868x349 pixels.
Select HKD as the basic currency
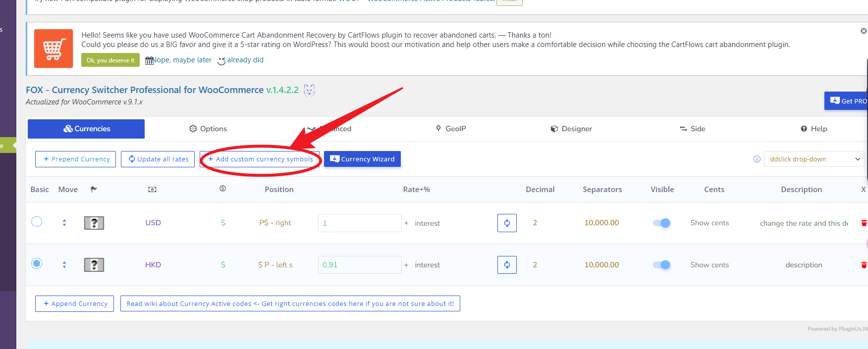click(x=37, y=263)
